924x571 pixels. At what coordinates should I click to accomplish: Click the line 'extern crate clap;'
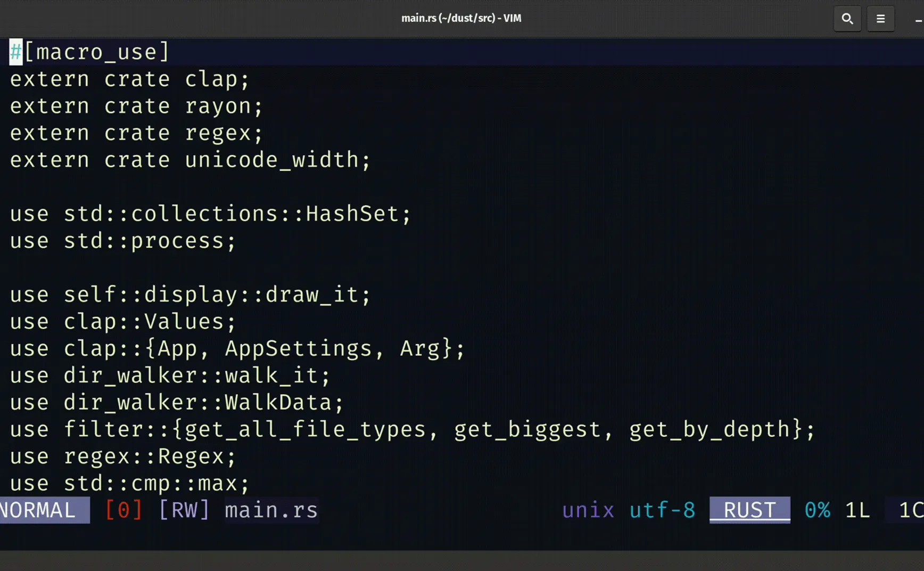click(x=129, y=79)
